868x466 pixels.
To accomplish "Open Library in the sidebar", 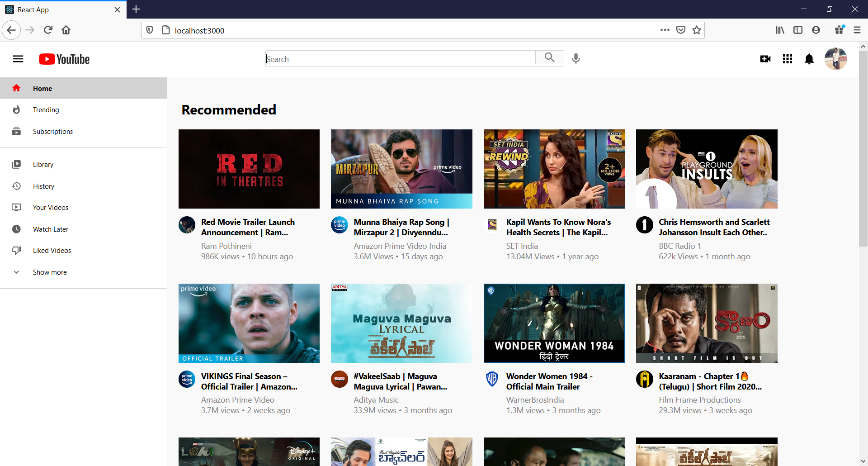I will [x=84, y=165].
